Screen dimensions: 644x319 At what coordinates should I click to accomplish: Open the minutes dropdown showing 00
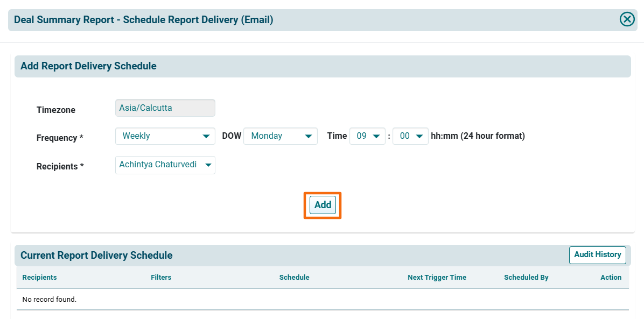click(x=410, y=136)
